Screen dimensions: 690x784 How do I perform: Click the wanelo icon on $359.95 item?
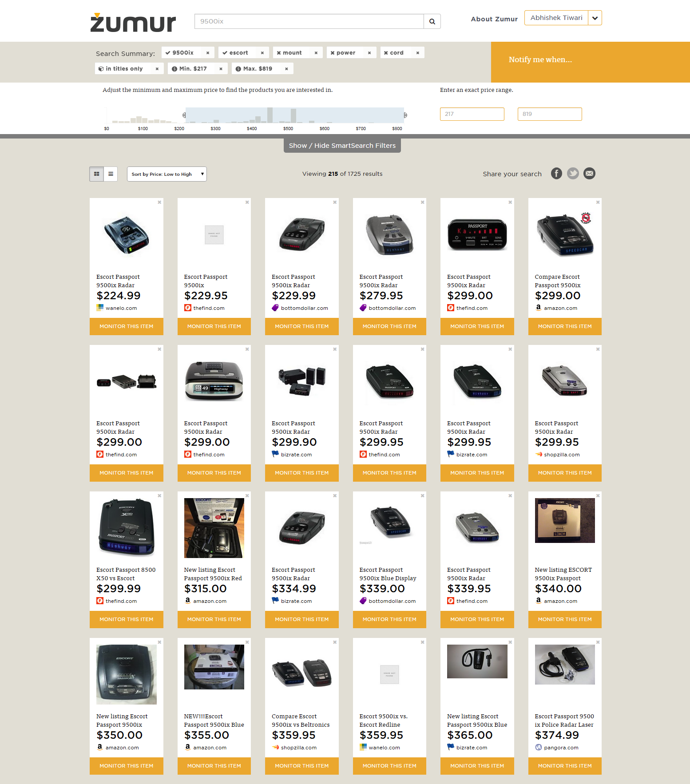[x=363, y=747]
